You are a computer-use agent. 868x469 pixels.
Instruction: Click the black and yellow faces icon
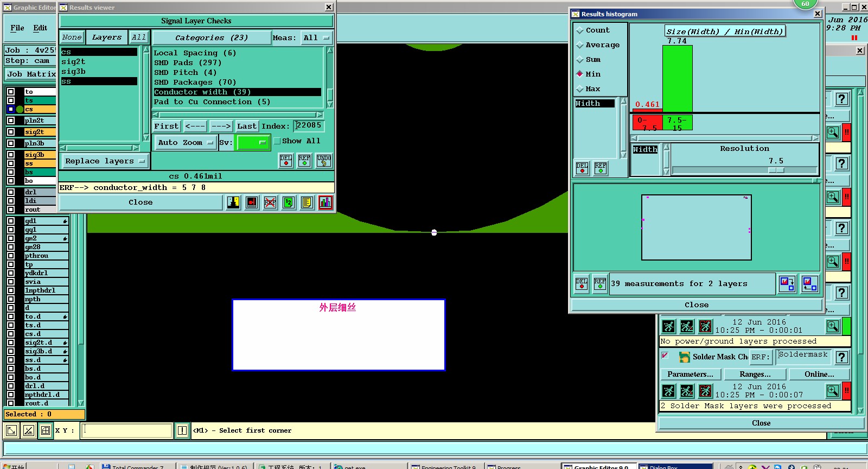(x=233, y=202)
